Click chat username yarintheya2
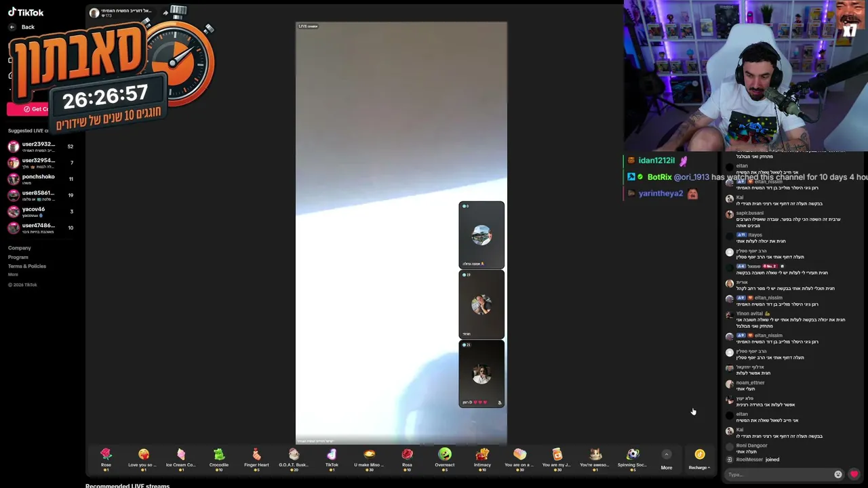This screenshot has width=868, height=488. tap(660, 194)
